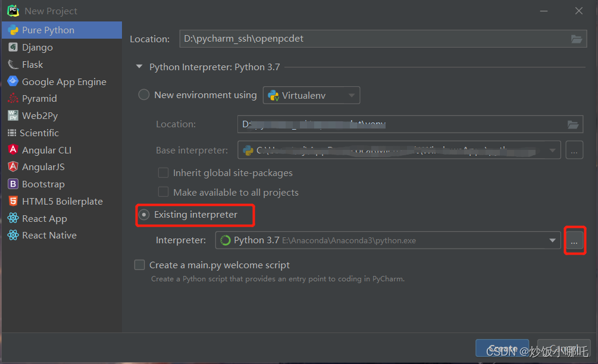This screenshot has height=364, width=598.
Task: Close the New Project dialog
Action: [578, 11]
